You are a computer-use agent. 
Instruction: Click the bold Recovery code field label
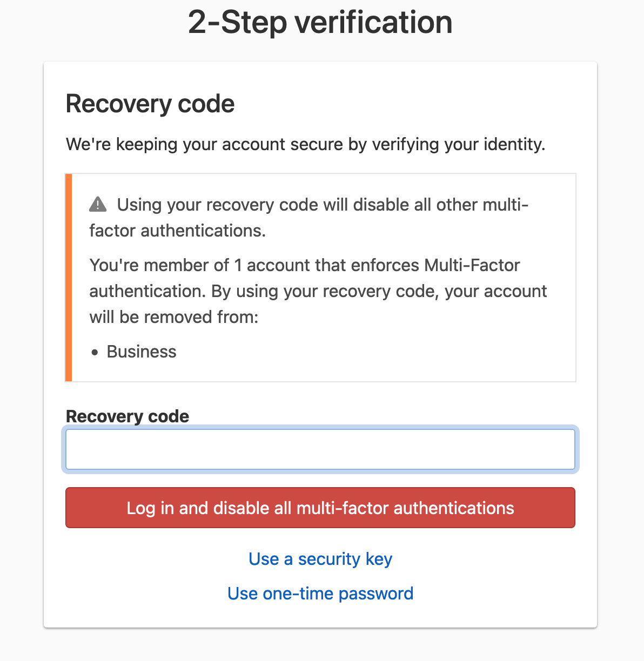[128, 416]
